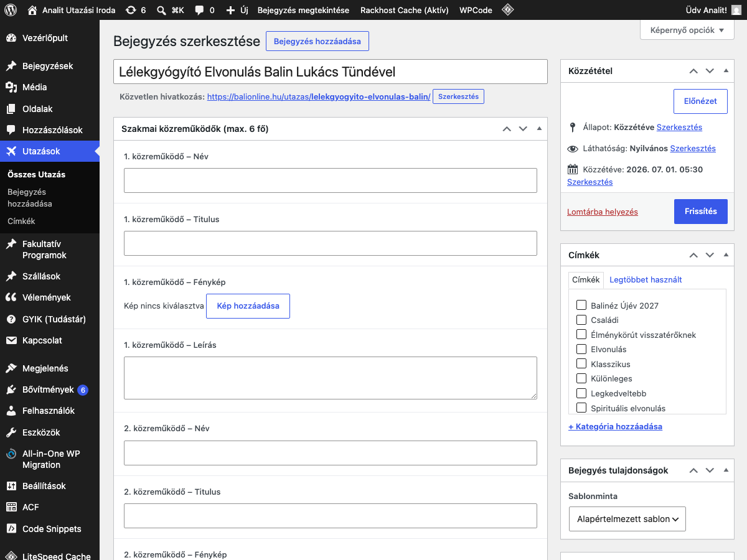Click the post title input field

[331, 72]
